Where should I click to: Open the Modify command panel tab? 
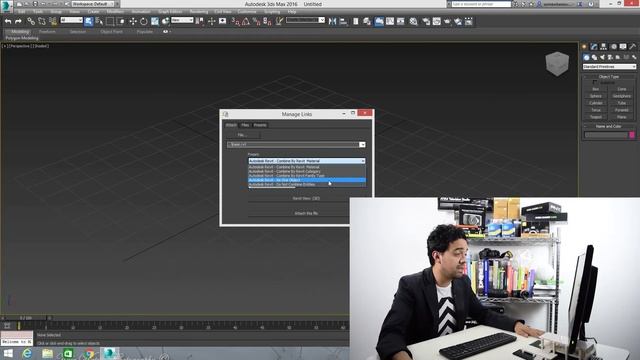click(594, 47)
